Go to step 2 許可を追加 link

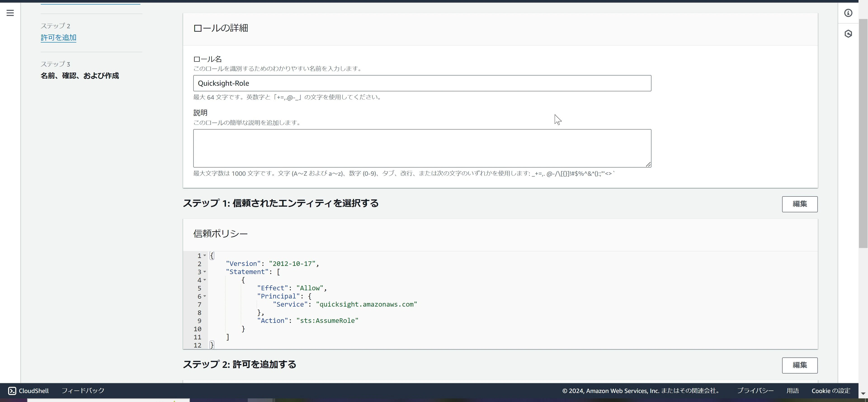tap(58, 37)
